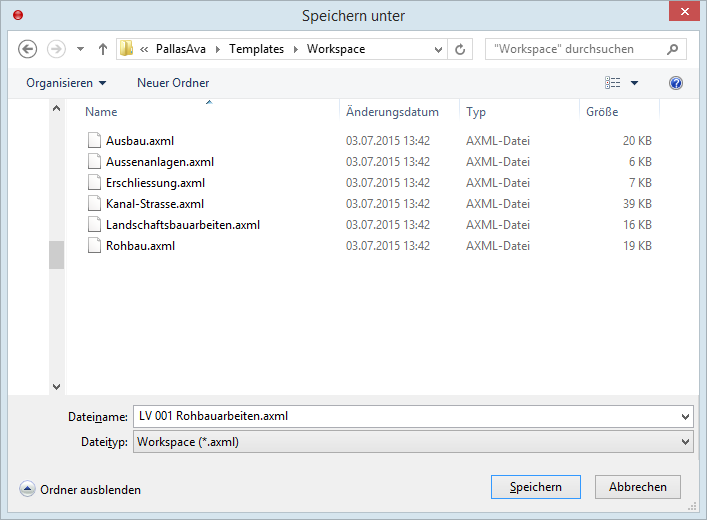Collapse folders via Ordner ausblenden
The width and height of the screenshot is (707, 520).
(x=80, y=489)
